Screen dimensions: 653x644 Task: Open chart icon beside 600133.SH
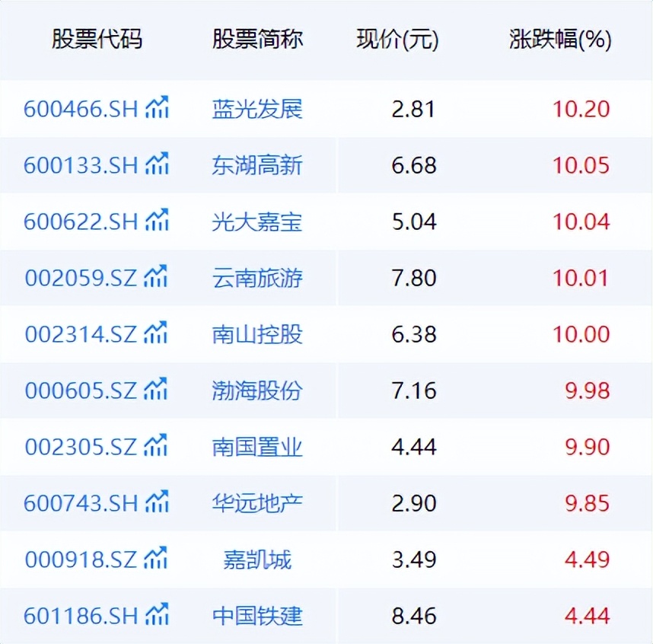[x=157, y=164]
